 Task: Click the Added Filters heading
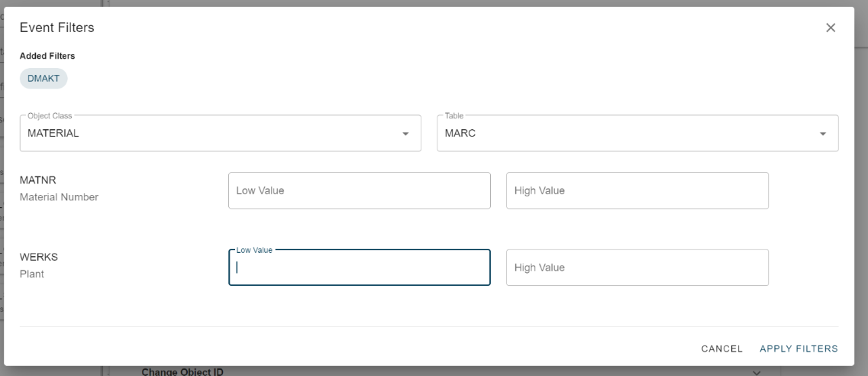[x=47, y=56]
